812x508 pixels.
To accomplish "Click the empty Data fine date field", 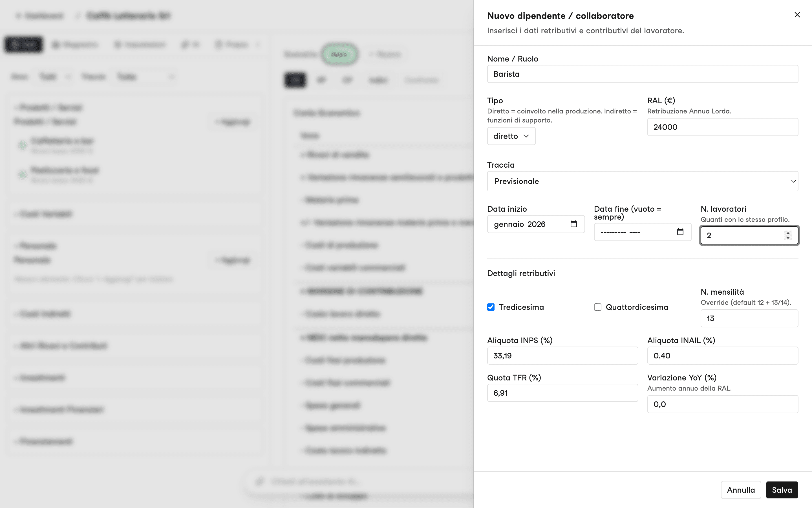I will pyautogui.click(x=642, y=232).
